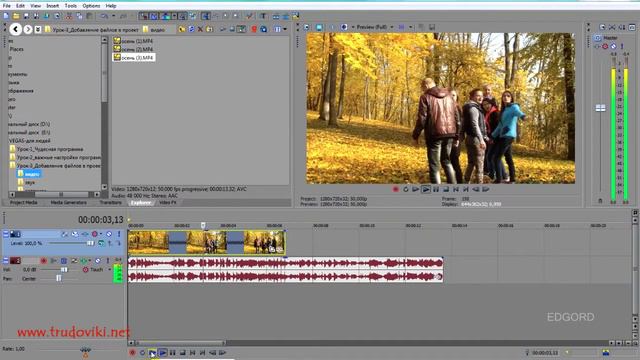The height and width of the screenshot is (360, 640).
Task: Open Master bus FX icon
Action: (x=598, y=46)
